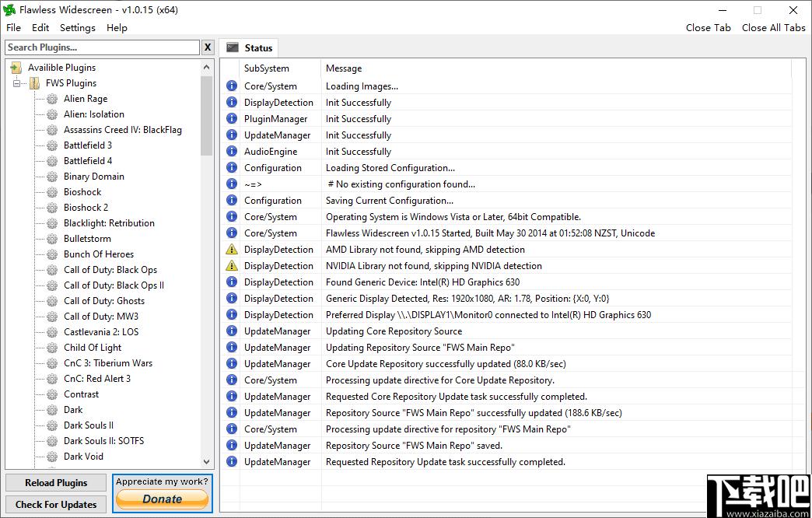Click the terminal icon on Status tab
812x518 pixels.
pyautogui.click(x=233, y=47)
